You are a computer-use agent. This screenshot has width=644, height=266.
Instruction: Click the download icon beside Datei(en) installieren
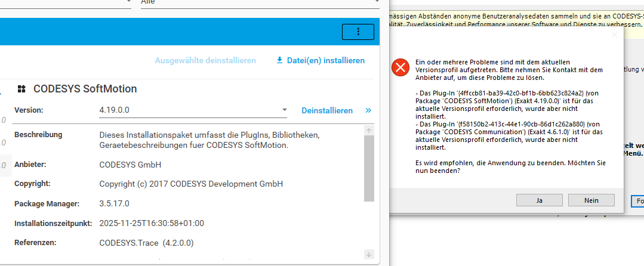click(279, 60)
